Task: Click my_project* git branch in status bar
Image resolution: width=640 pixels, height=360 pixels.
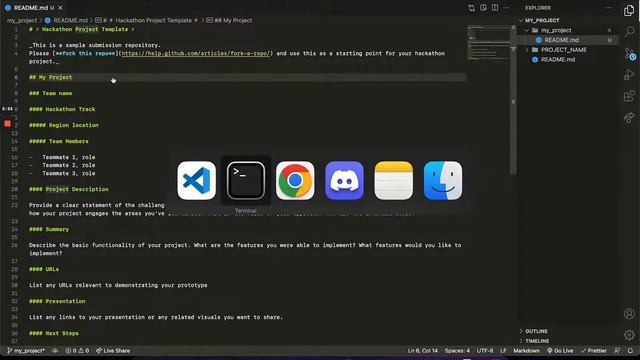Action: point(26,351)
